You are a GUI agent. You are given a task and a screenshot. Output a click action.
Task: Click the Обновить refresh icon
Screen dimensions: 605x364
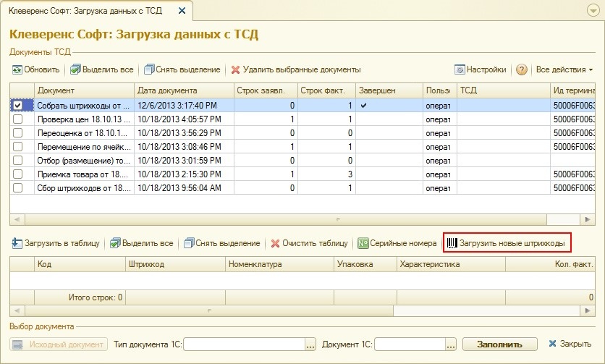[x=17, y=70]
